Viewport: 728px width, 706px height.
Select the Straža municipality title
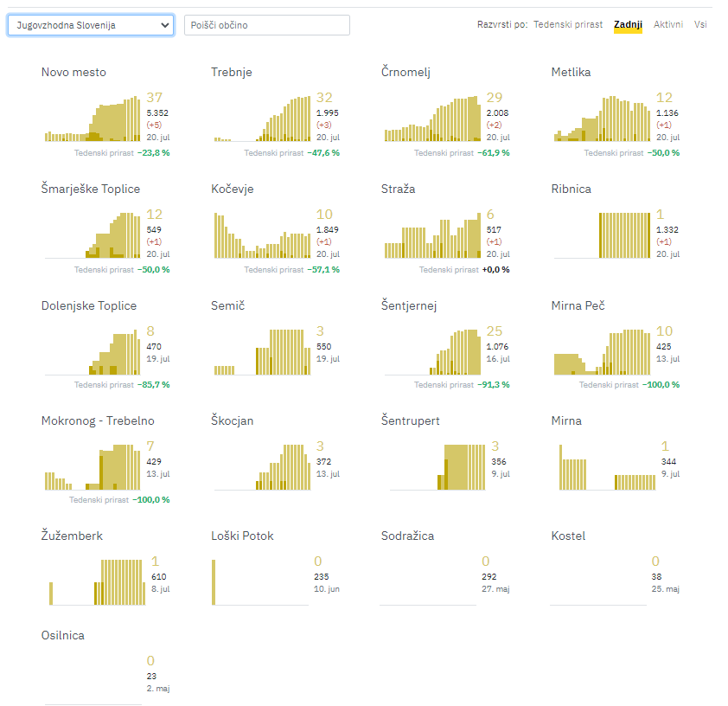tap(398, 189)
